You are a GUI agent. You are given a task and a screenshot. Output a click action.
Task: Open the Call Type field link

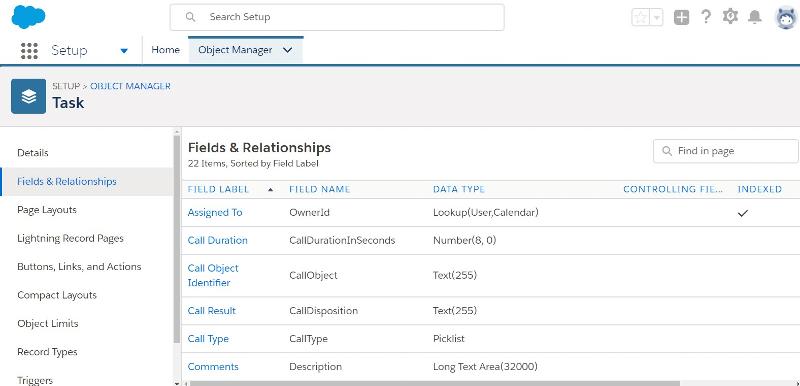208,339
